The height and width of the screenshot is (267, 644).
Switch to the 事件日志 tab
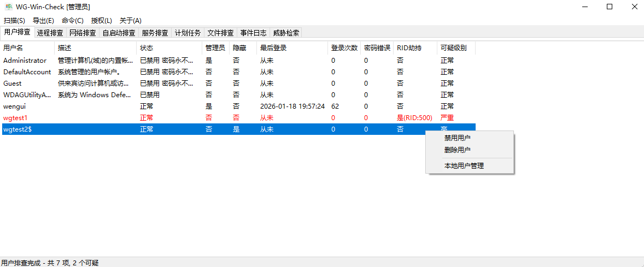tap(253, 33)
